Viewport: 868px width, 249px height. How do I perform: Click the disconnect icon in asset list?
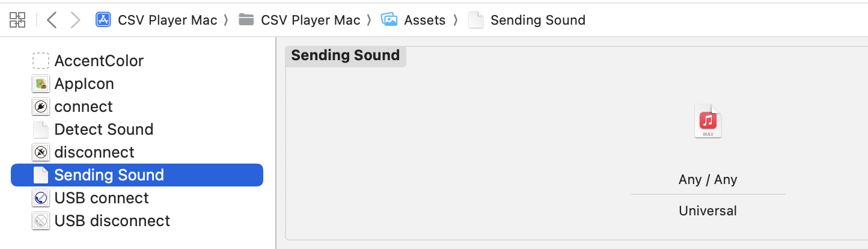(40, 152)
